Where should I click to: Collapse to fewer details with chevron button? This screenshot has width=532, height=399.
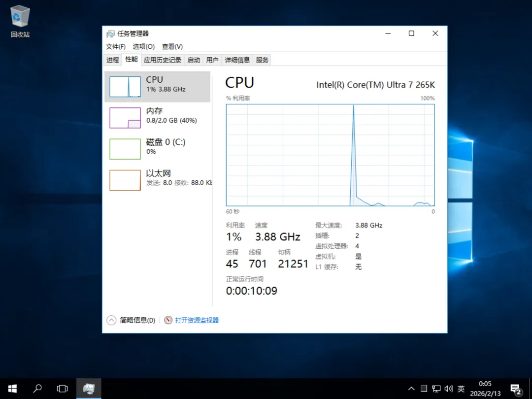coord(111,320)
